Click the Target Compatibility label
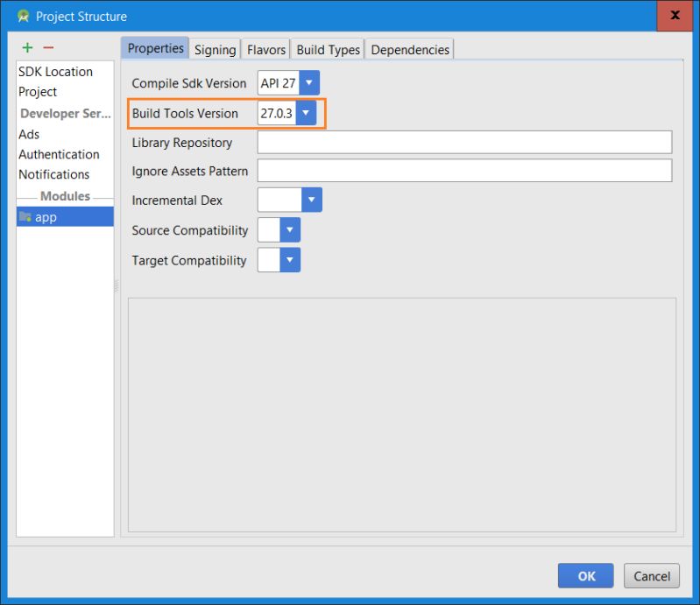This screenshot has height=605, width=700. pyautogui.click(x=189, y=261)
